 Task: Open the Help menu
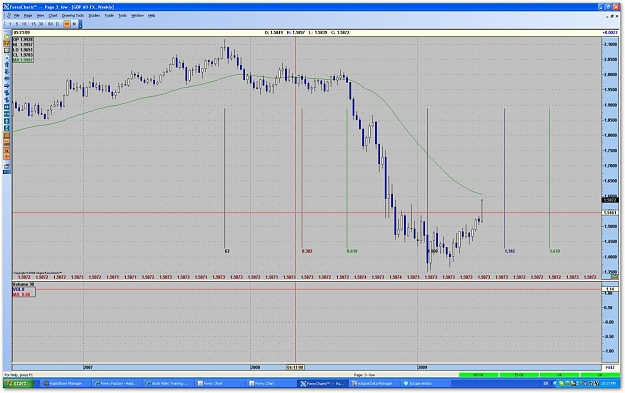(151, 16)
